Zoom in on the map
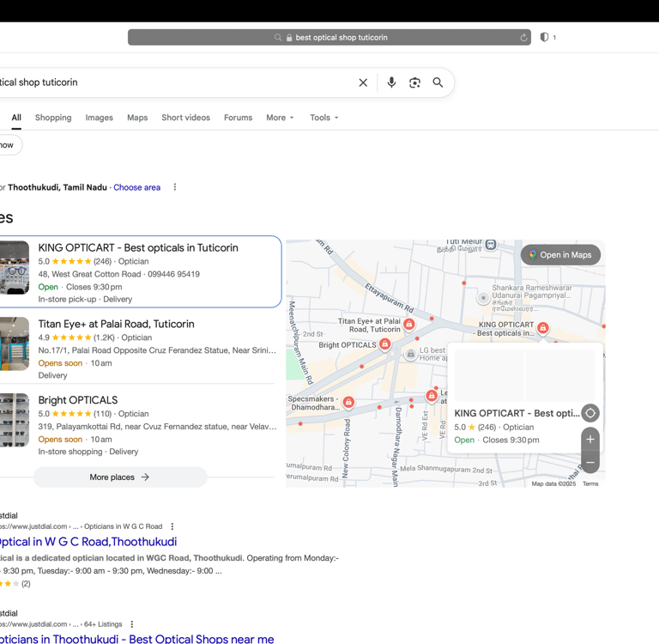Screen dimensions: 659x644 [590, 439]
